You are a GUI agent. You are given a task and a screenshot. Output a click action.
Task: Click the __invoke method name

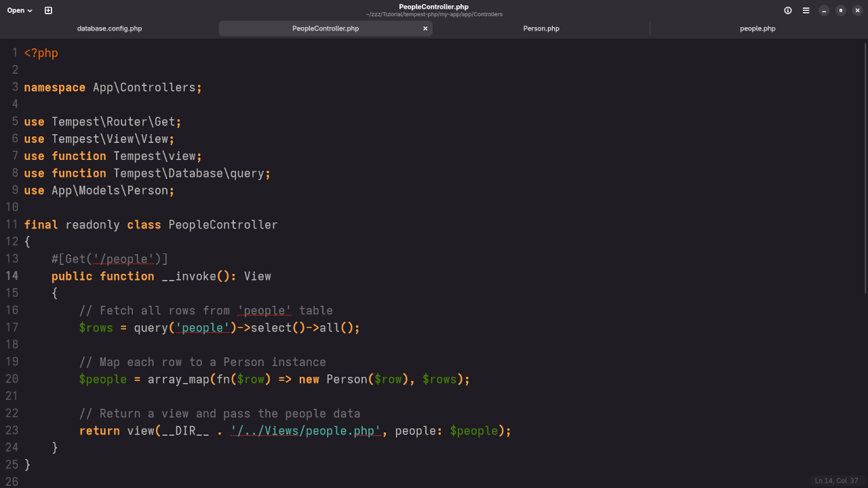189,277
